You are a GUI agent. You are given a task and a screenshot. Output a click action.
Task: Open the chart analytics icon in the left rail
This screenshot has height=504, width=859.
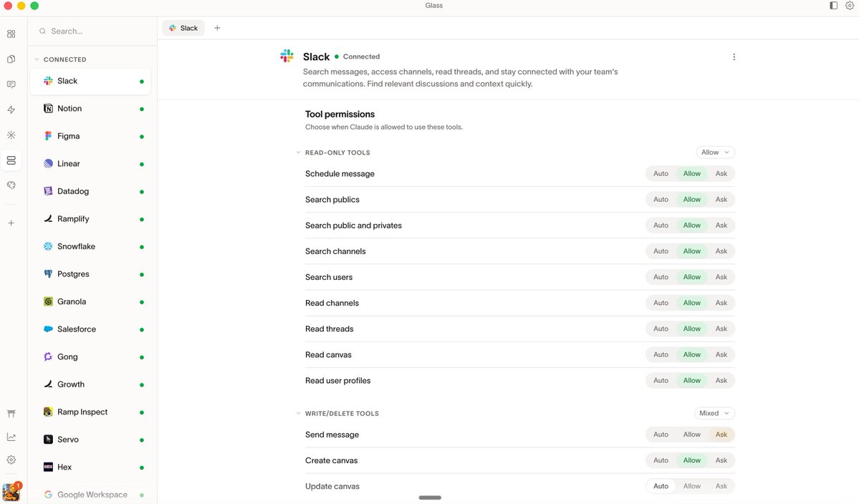pyautogui.click(x=11, y=437)
